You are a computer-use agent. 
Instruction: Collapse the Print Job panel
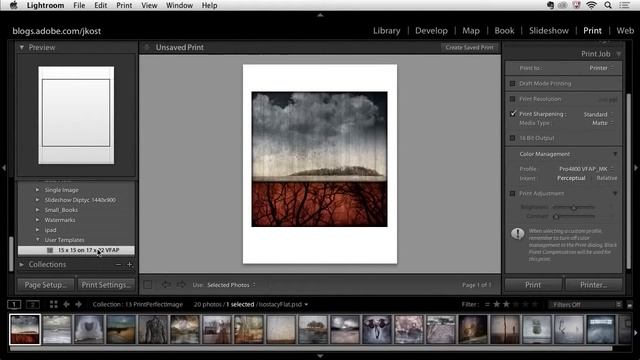coord(619,54)
